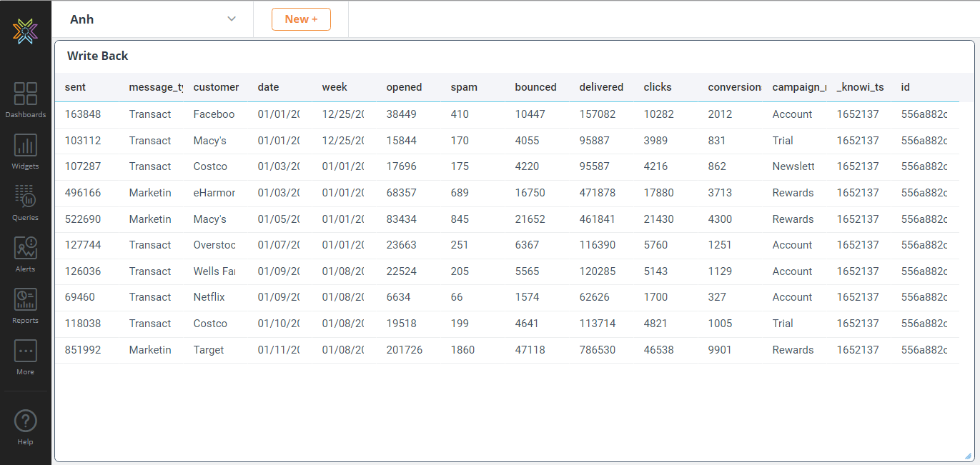Screen dimensions: 980x465
Task: Click the customer column header
Action: pos(216,87)
